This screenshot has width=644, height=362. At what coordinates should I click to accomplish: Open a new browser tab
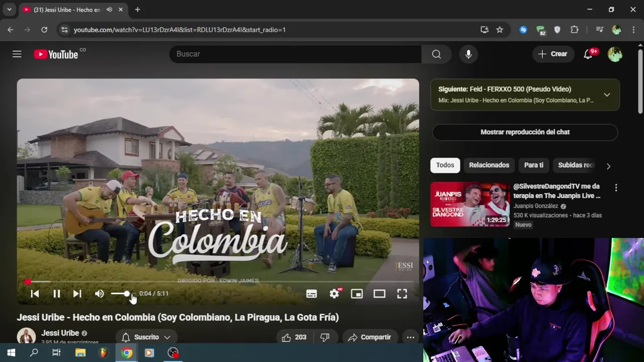pyautogui.click(x=137, y=10)
